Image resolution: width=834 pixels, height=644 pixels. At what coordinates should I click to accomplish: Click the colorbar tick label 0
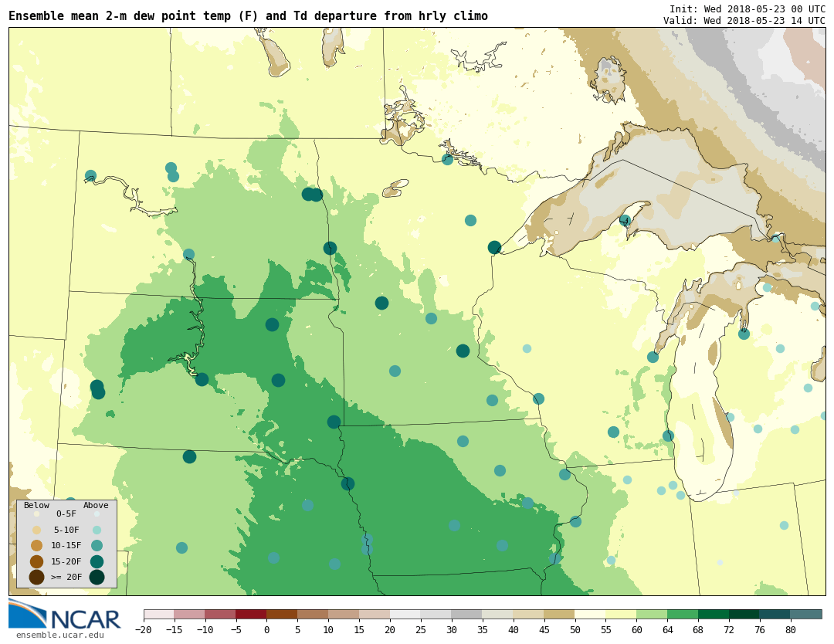tap(266, 630)
